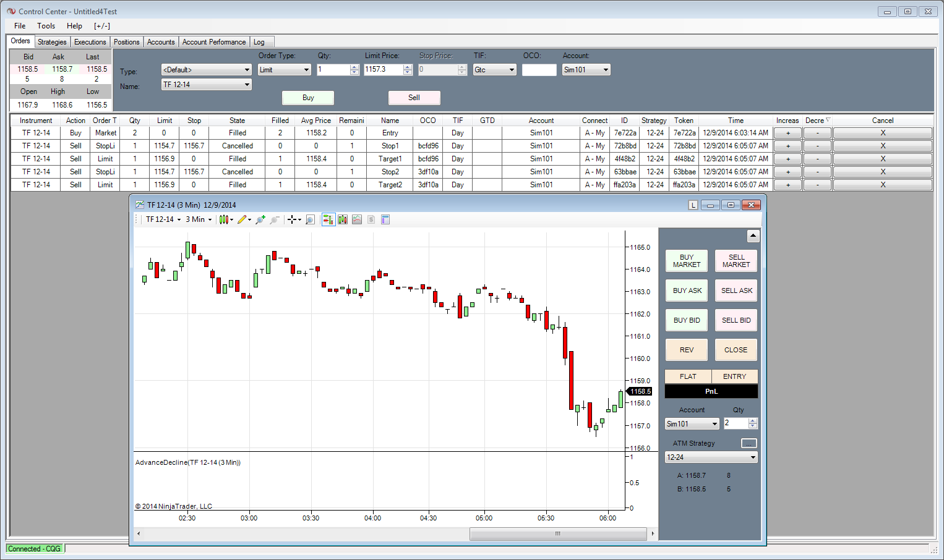Decrease price on the Target2 order row

point(817,185)
